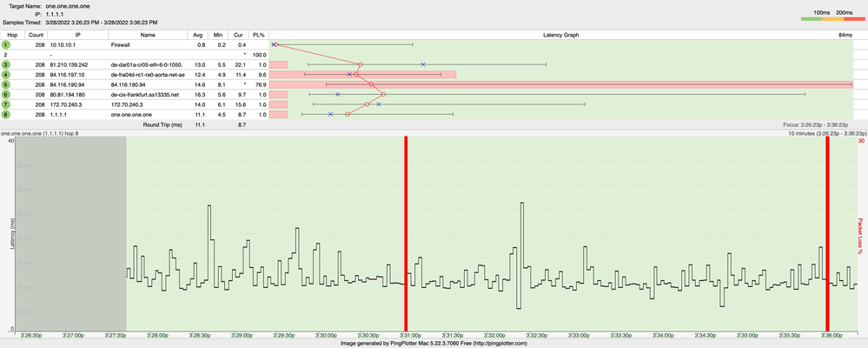
Task: Click the 100.0 packet loss value for hop 2
Action: 260,55
